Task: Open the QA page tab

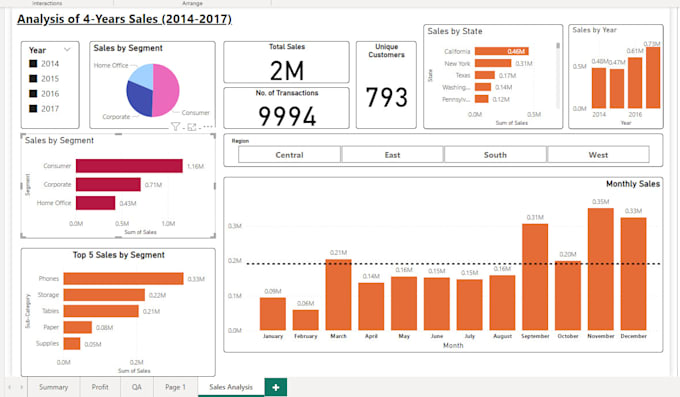Action: click(137, 387)
